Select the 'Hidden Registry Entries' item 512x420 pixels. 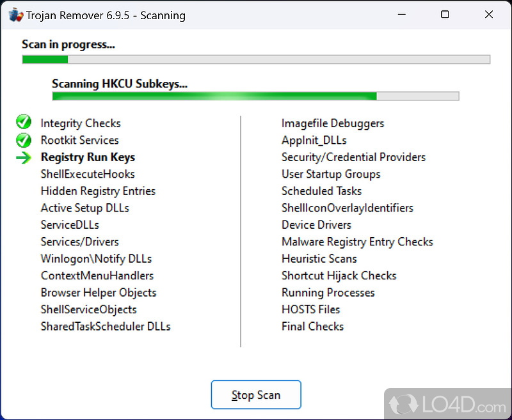point(98,191)
